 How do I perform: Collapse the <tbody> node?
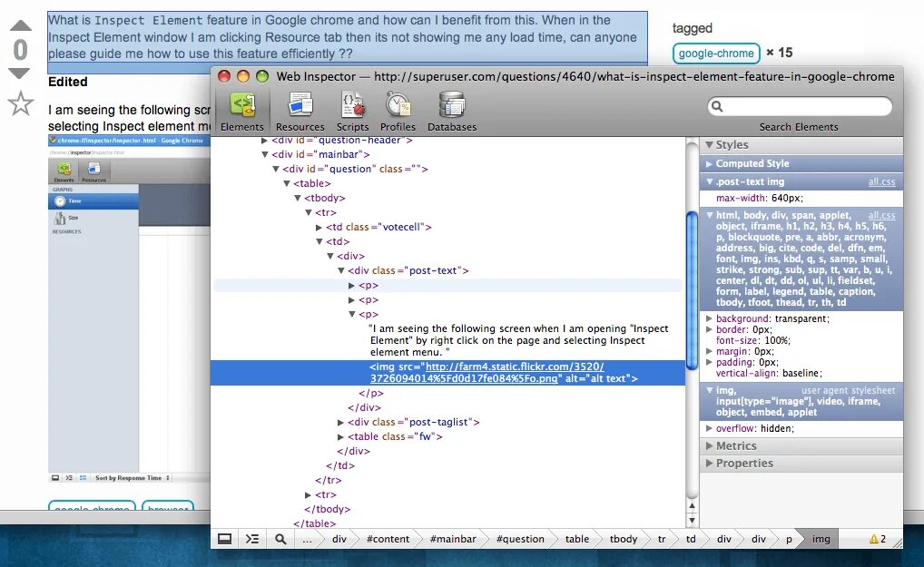298,199
